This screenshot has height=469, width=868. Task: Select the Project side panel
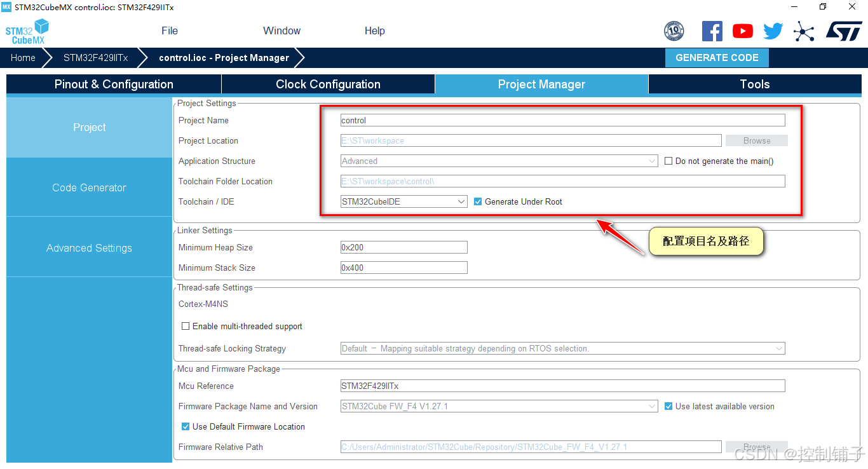(89, 127)
